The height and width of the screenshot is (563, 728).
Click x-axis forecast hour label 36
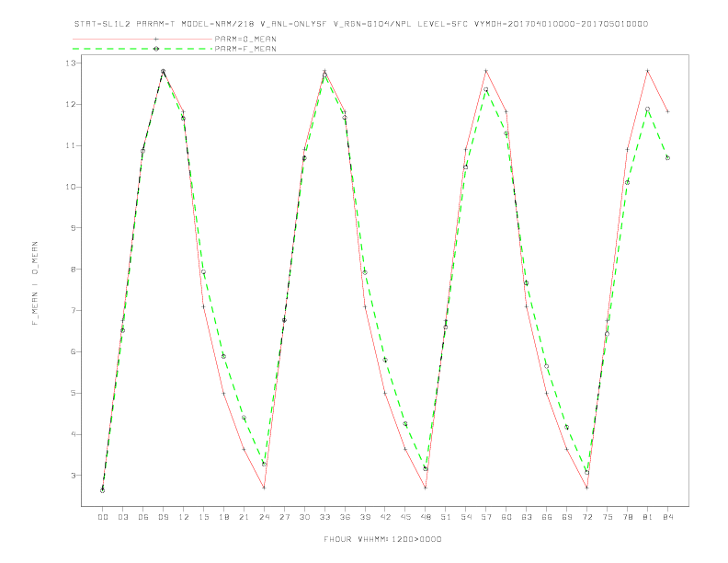(x=345, y=517)
